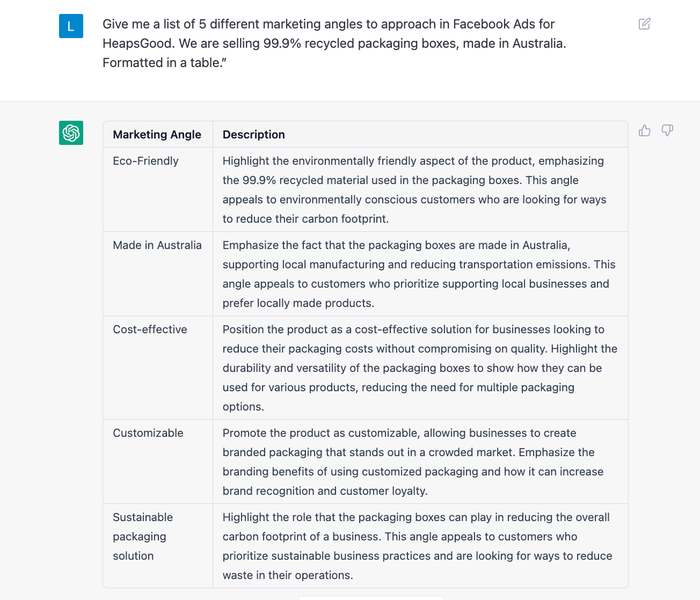Click the Eco-Friendly description about 99.9% recycled material
The width and height of the screenshot is (700, 600).
click(x=420, y=189)
